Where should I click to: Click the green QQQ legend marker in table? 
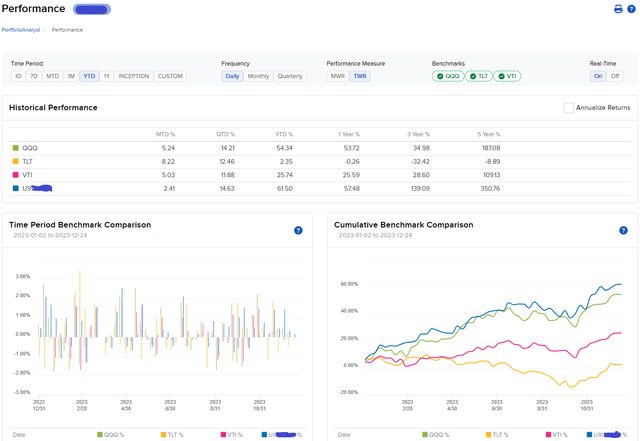[x=15, y=147]
